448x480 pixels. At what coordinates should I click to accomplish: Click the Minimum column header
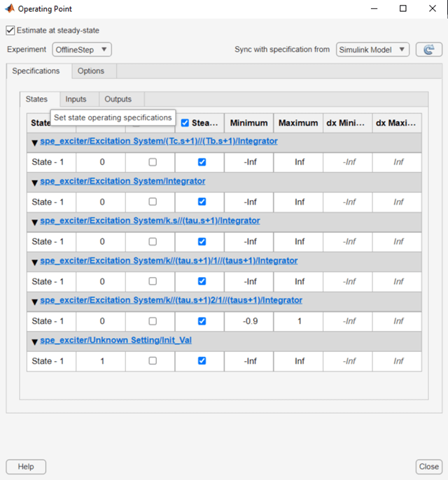tap(248, 123)
